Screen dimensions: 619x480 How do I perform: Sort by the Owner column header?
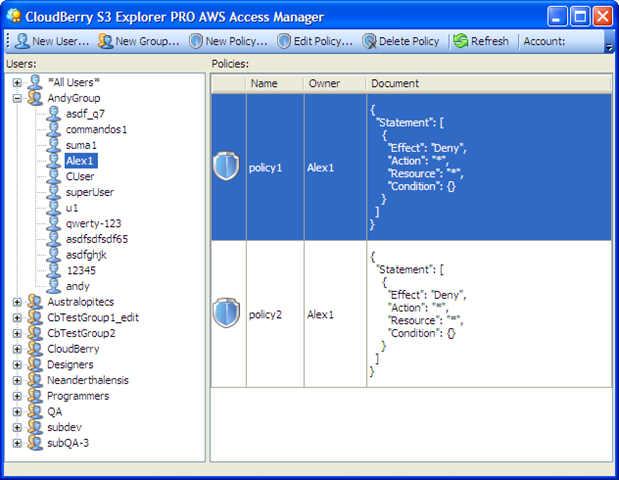pyautogui.click(x=335, y=83)
